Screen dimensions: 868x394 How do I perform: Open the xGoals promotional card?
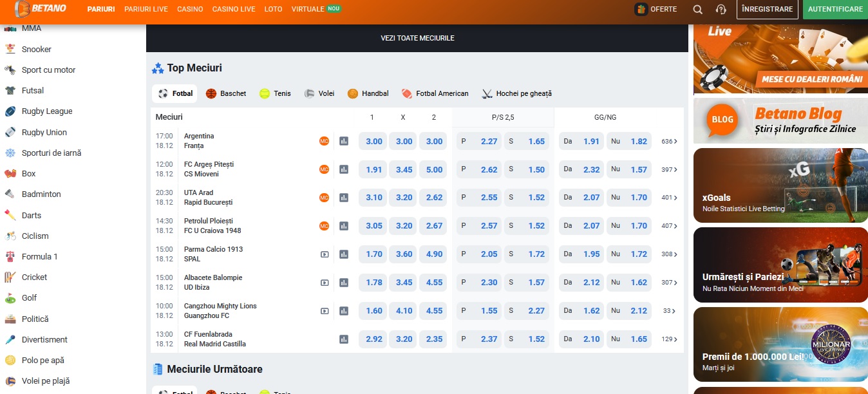780,185
